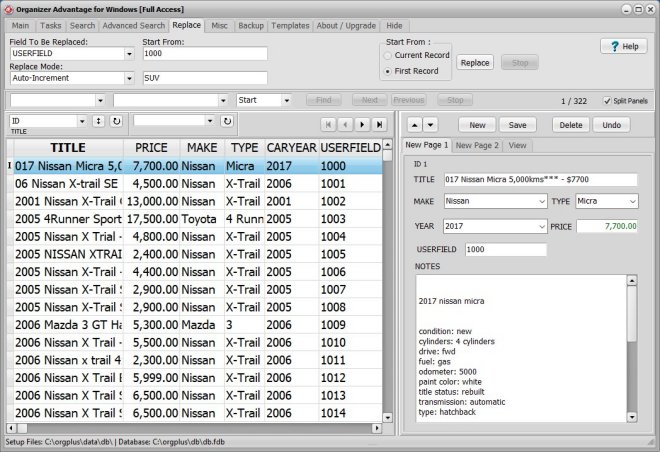This screenshot has width=660, height=452.
Task: Expand the first empty find-field dropdown
Action: click(x=100, y=101)
